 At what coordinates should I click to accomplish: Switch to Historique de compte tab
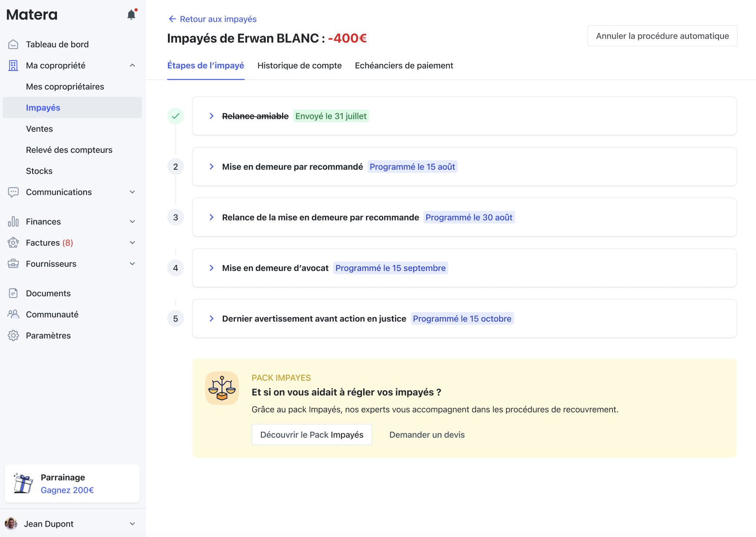[299, 66]
